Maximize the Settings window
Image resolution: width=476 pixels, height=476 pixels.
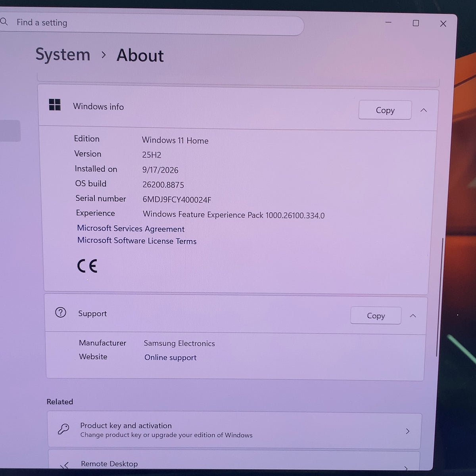pos(416,23)
